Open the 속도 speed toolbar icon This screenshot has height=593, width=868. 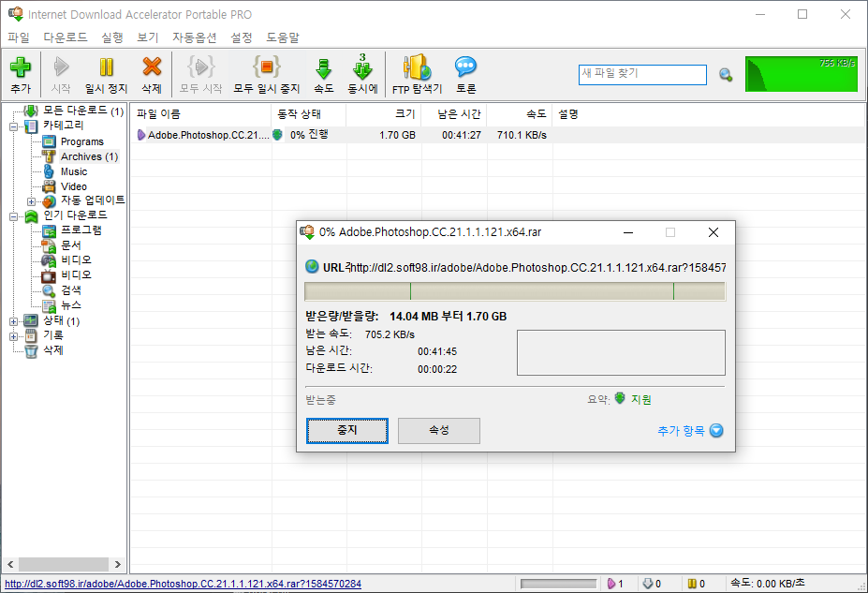pos(324,69)
